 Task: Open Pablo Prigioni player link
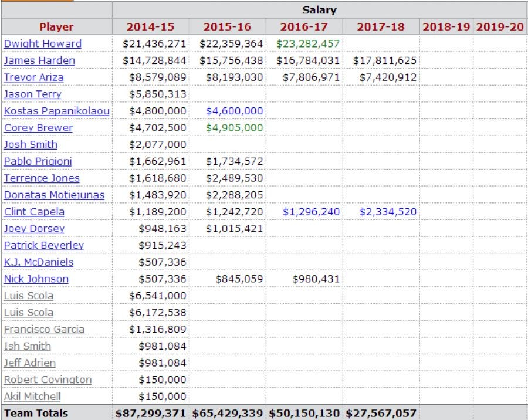pyautogui.click(x=38, y=162)
